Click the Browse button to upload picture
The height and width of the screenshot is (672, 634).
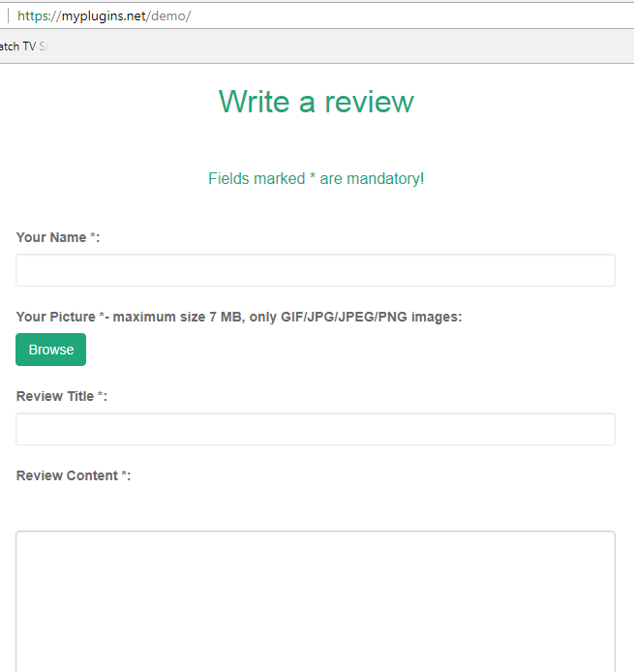(x=50, y=350)
